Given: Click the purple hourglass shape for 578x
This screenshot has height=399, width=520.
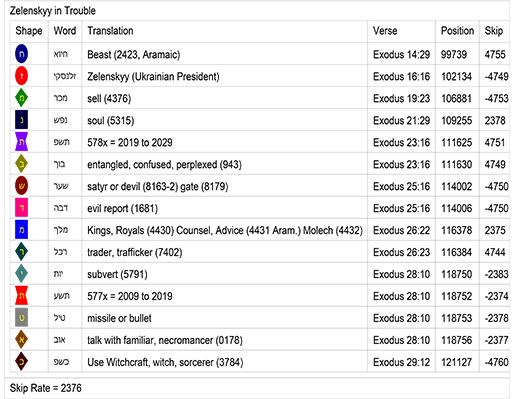Looking at the screenshot, I should 21,142.
